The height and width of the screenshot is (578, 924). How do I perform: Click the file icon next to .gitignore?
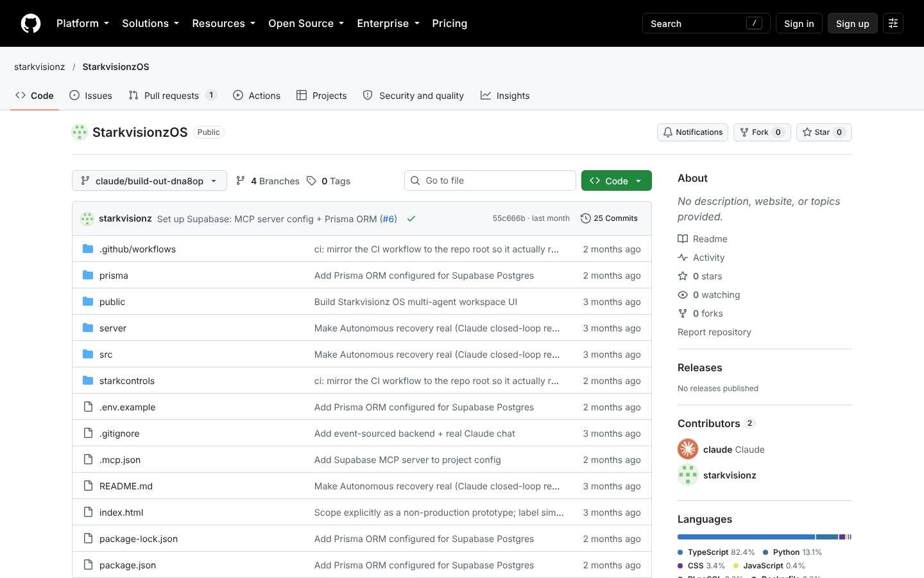[x=88, y=433]
